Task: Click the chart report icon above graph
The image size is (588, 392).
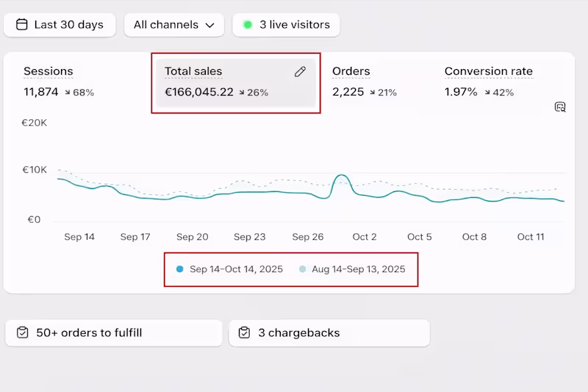Action: point(560,107)
